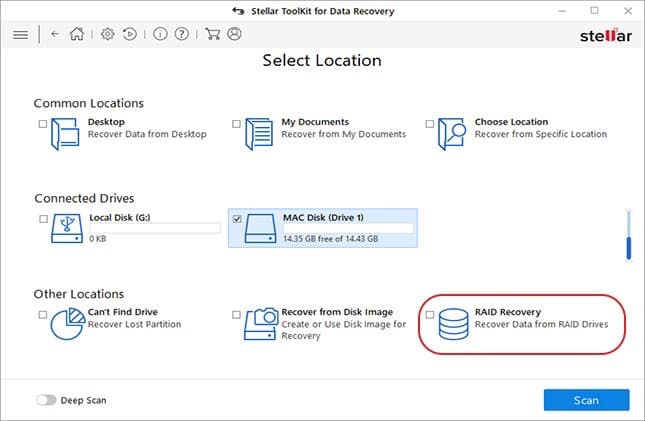
Task: Open the Home screen icon
Action: 77,34
